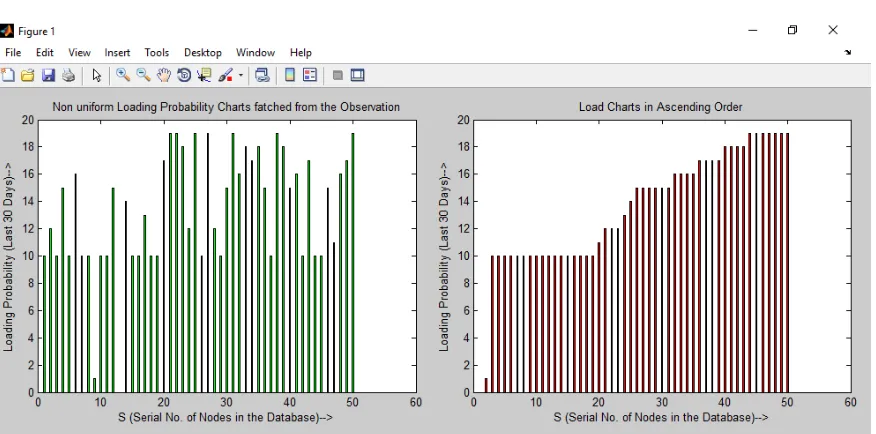Open the Edit menu
Screen dimensions: 876x434
(x=45, y=53)
